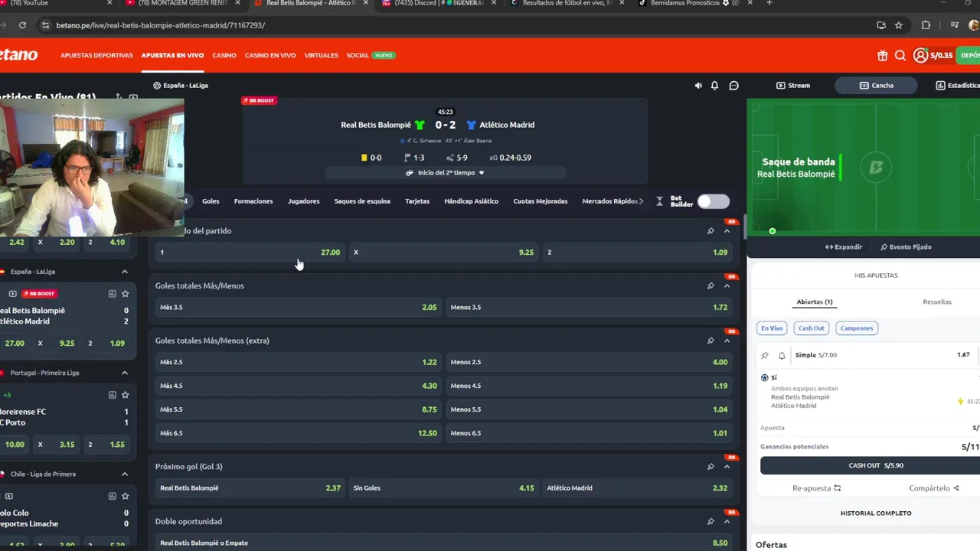Toggle the Bet Builder switch
This screenshot has width=980, height=551.
point(713,201)
